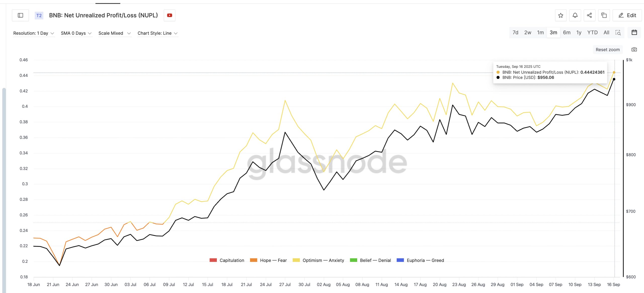Open the YouTube tutorial for this metric
Image resolution: width=644 pixels, height=293 pixels.
click(x=170, y=15)
